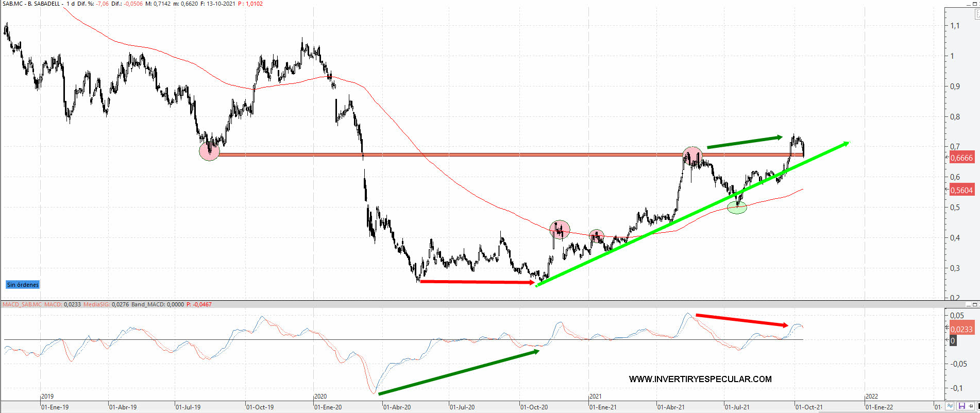Click the red 0,6666 current price tag
This screenshot has width=980, height=413.
click(x=961, y=158)
